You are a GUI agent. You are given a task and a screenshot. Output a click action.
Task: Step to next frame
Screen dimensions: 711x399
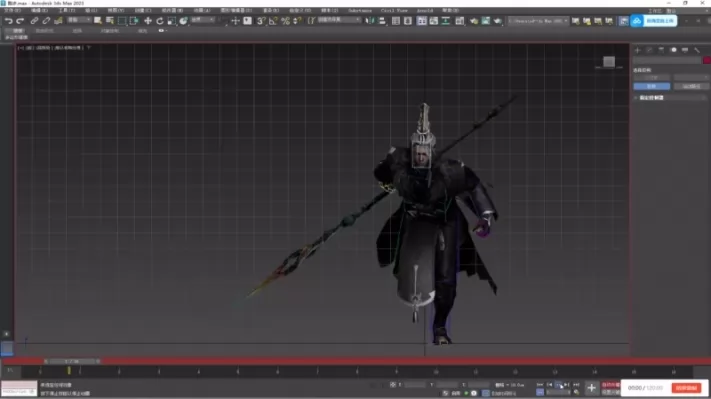tap(567, 385)
